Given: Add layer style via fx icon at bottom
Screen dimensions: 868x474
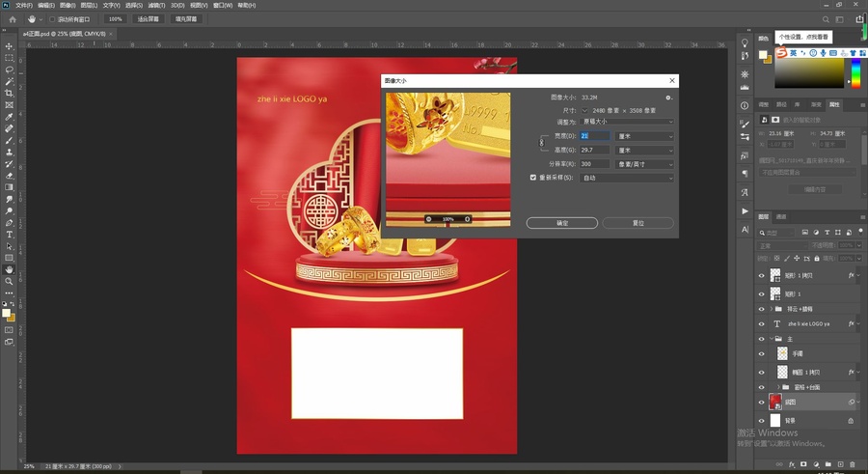Looking at the screenshot, I should tap(791, 464).
